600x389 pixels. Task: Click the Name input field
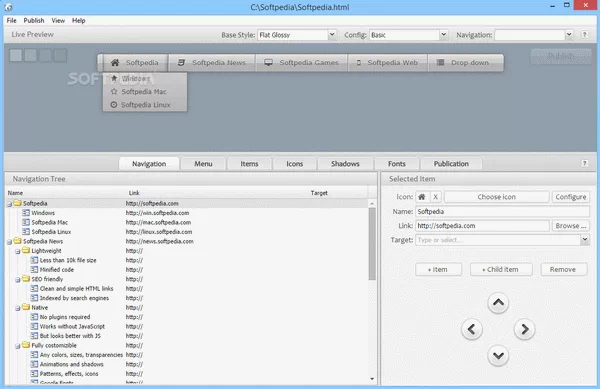tap(502, 212)
